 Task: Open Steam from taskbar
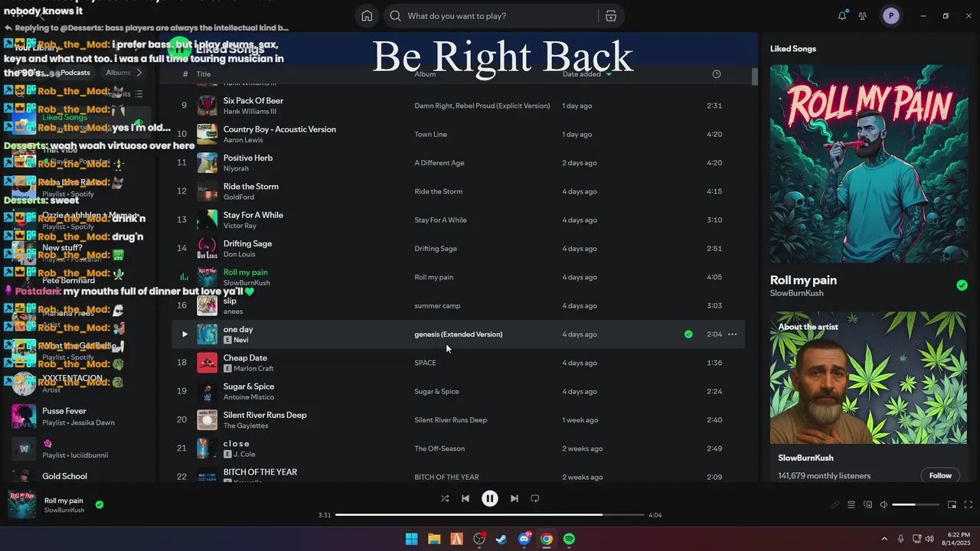[501, 539]
